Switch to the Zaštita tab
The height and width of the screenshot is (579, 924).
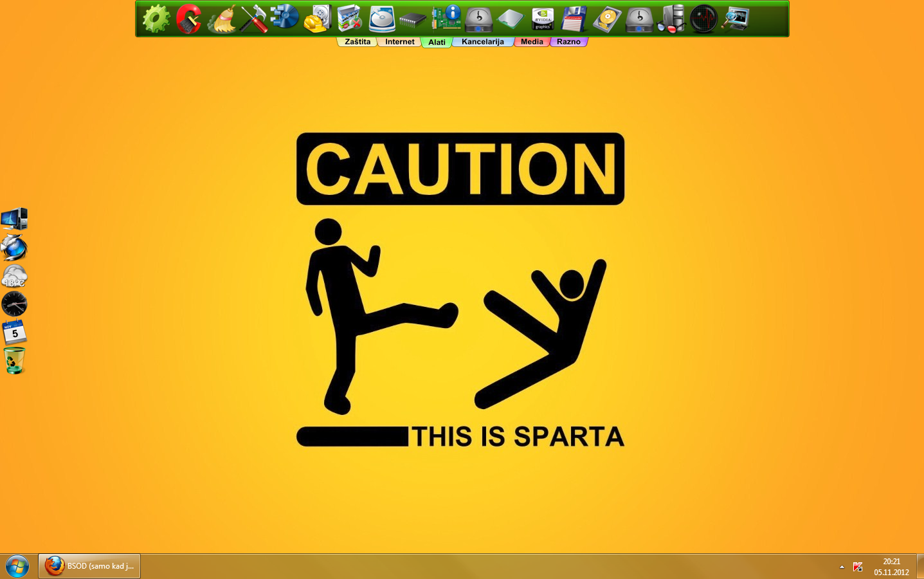tap(358, 42)
